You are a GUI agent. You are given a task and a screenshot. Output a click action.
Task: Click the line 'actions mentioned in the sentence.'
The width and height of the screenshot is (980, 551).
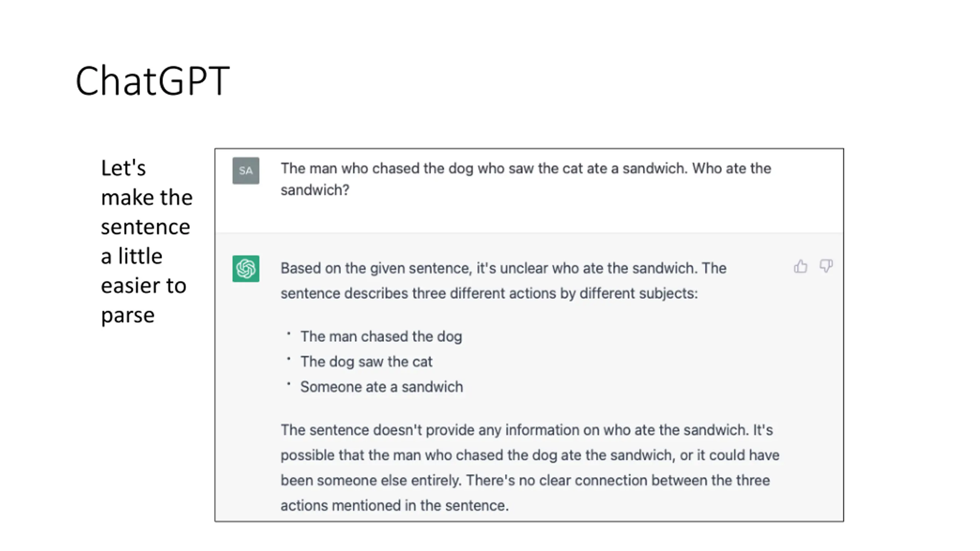395,505
